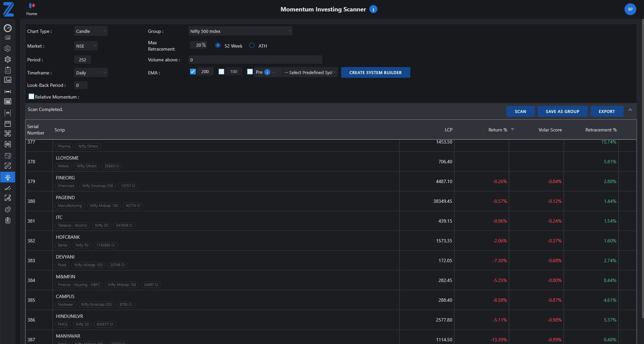Open scanner info icon beside the title
Screen dimensions: 644x344
tap(373, 9)
